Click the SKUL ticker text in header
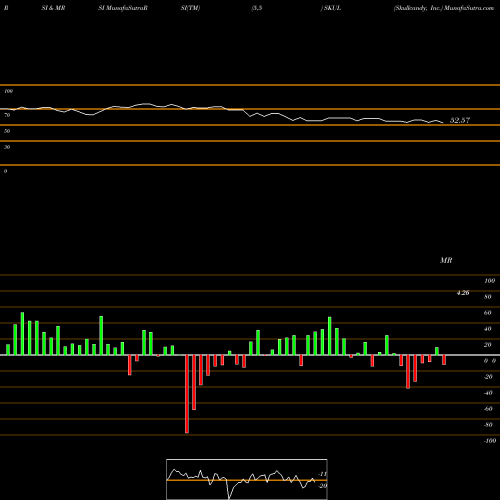The image size is (500, 500). (332, 8)
